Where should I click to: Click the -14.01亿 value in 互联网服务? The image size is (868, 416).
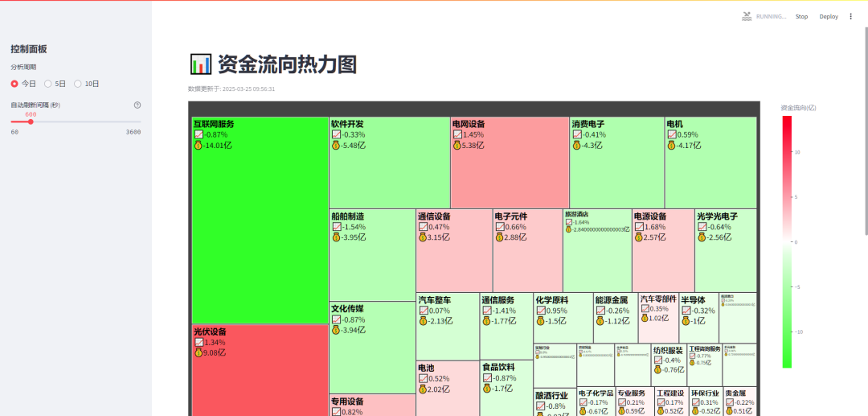pos(216,146)
